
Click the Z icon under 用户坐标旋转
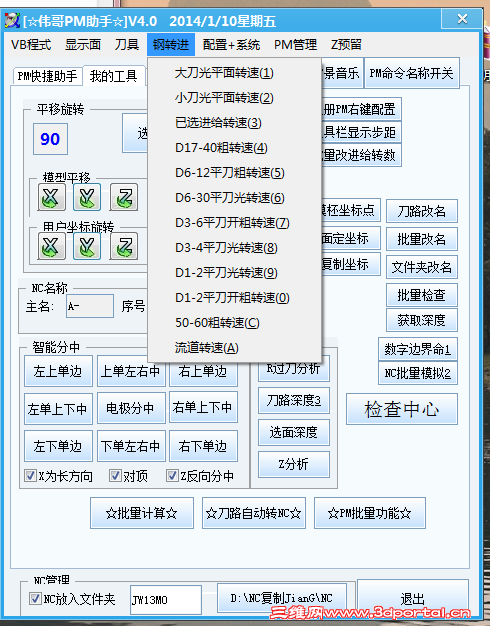pos(124,246)
